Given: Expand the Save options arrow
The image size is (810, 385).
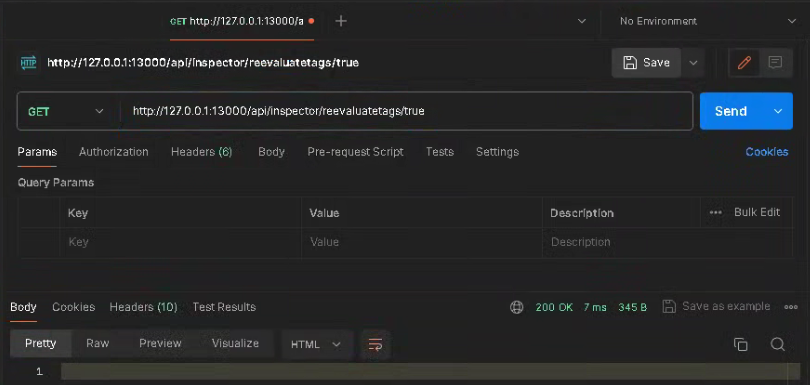Looking at the screenshot, I should pyautogui.click(x=693, y=63).
